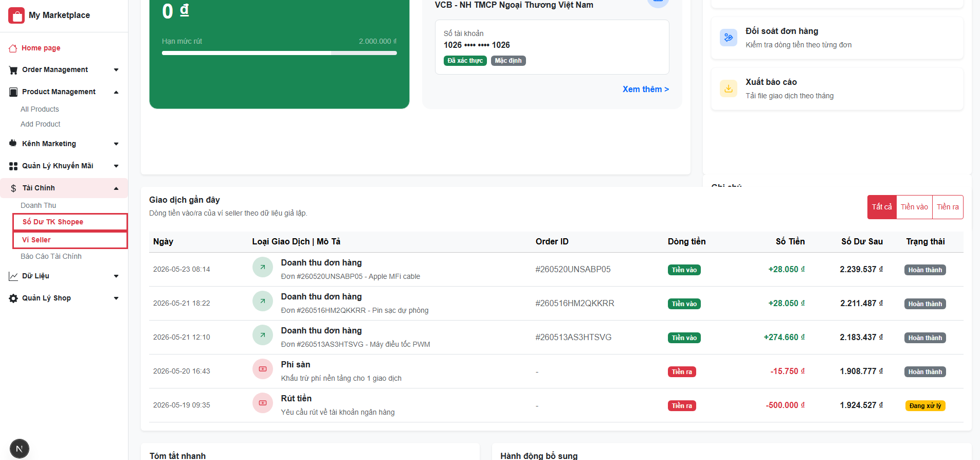
Task: Click the Order Management cart icon
Action: (x=13, y=70)
